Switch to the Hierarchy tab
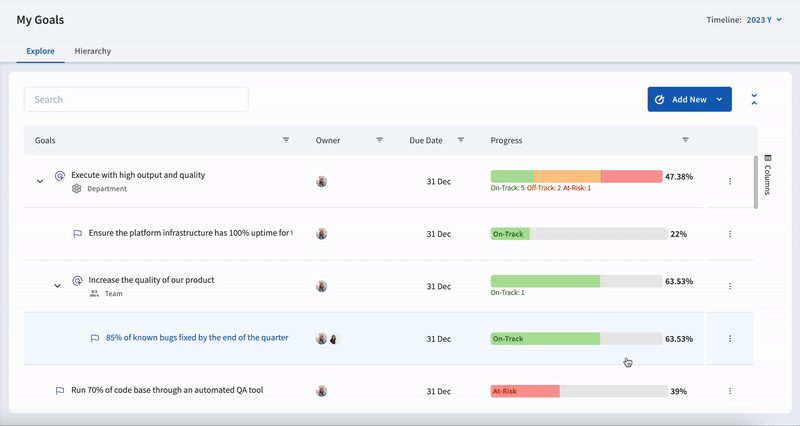This screenshot has height=426, width=800. point(92,51)
